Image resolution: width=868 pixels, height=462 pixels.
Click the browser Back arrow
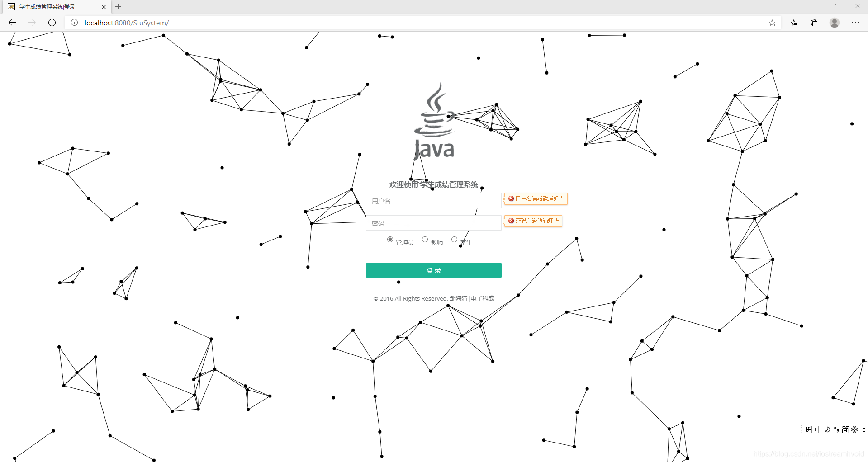(x=12, y=23)
